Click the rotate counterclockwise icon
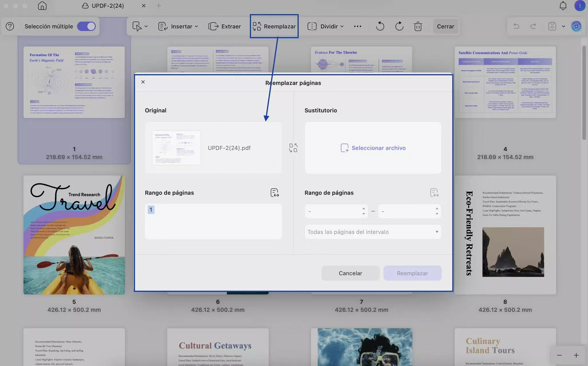588x366 pixels. point(380,26)
